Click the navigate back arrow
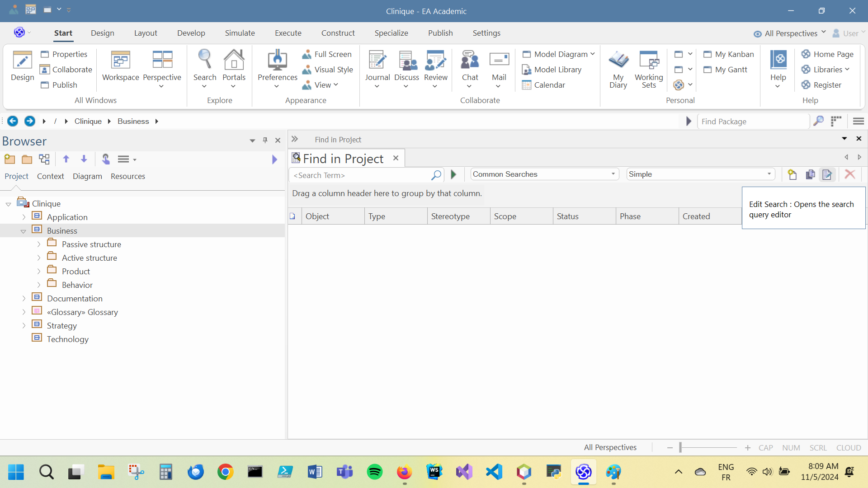 [13, 121]
